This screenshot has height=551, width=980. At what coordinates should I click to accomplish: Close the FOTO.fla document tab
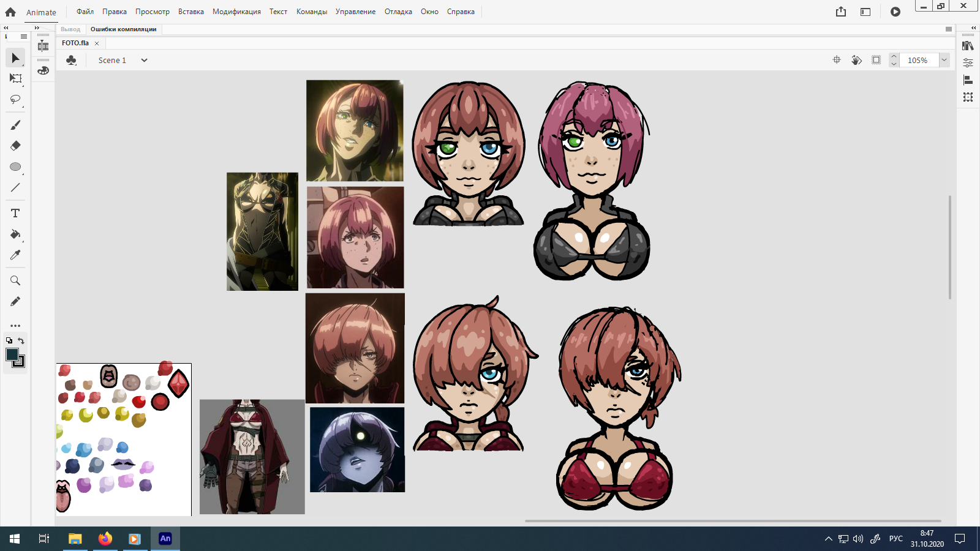[x=97, y=43]
